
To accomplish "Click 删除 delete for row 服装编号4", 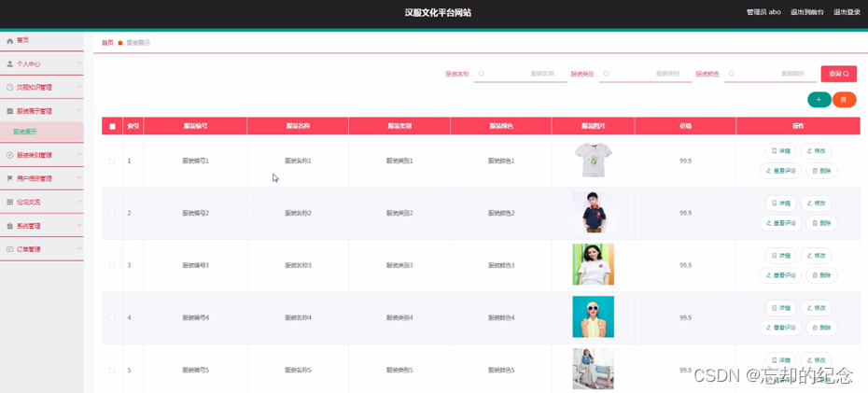I will (821, 328).
